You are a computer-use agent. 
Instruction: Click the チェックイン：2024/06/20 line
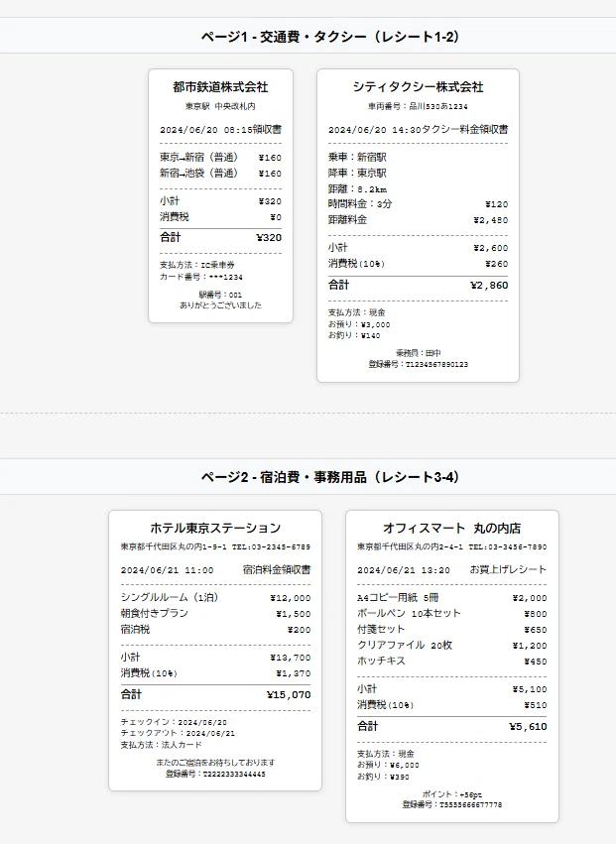pyautogui.click(x=174, y=722)
